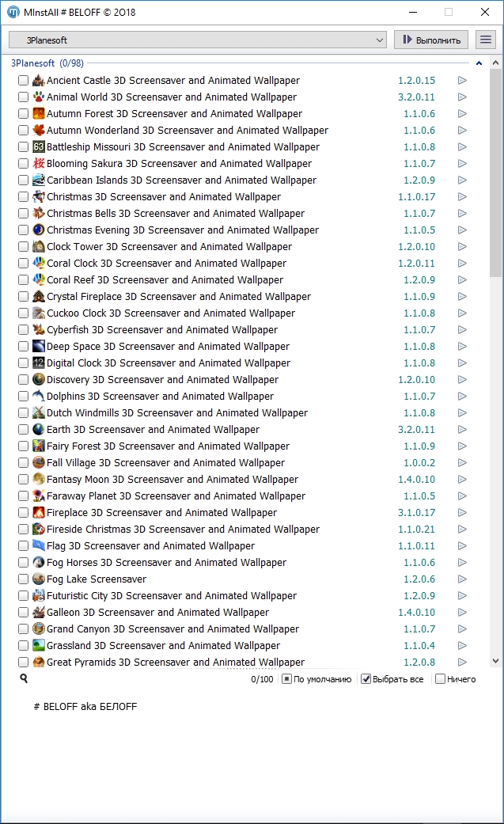Click the Deep Space icon
The image size is (504, 824).
pyautogui.click(x=38, y=347)
